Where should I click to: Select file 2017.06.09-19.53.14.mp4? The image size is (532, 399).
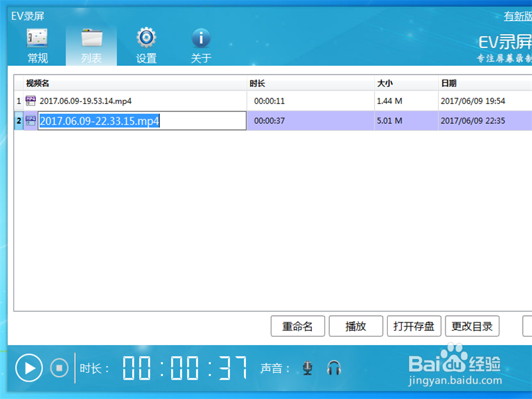pyautogui.click(x=86, y=101)
